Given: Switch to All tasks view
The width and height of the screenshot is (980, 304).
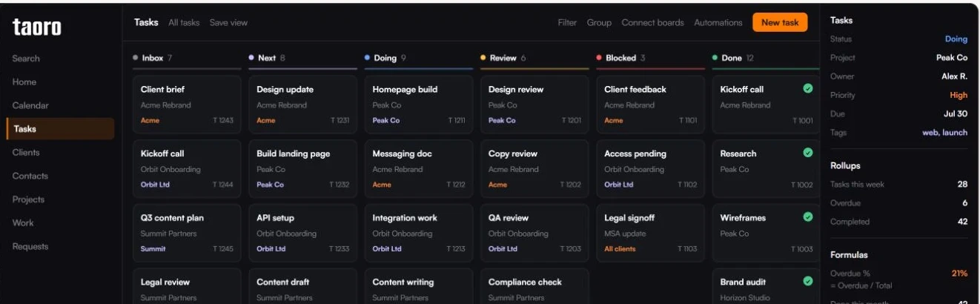Looking at the screenshot, I should [x=184, y=23].
